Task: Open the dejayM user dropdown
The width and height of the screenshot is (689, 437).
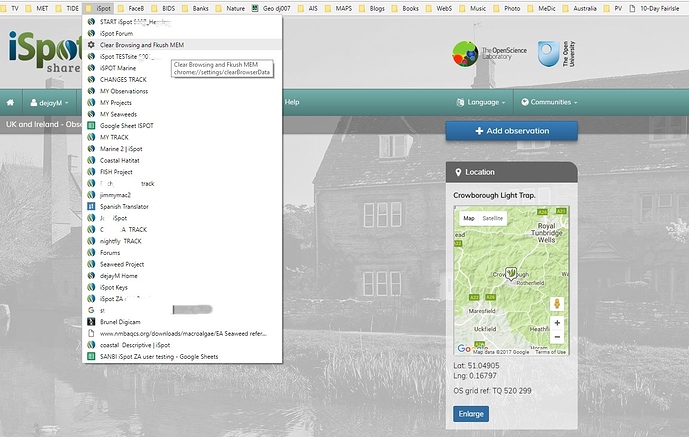Action: pos(49,103)
